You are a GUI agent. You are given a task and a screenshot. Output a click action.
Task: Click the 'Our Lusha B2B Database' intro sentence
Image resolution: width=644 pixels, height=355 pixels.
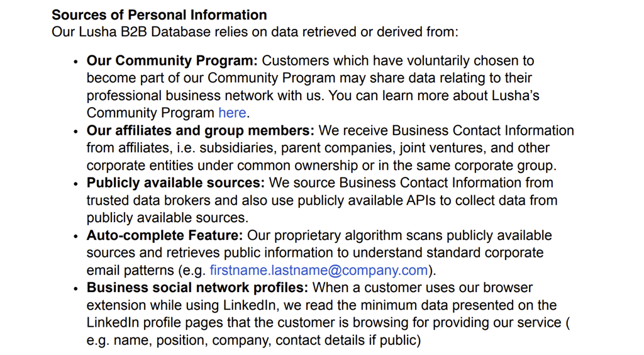[255, 31]
